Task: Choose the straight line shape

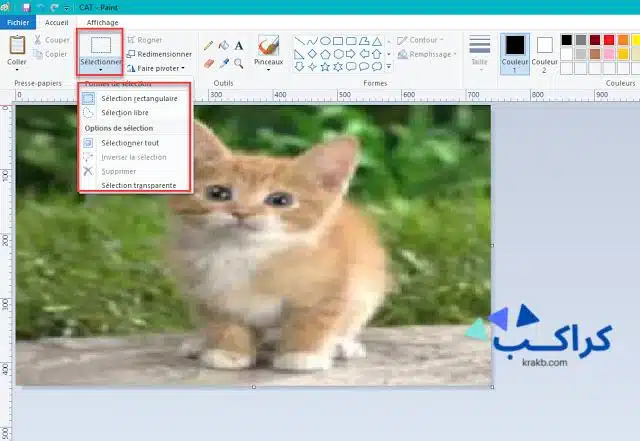Action: (x=300, y=41)
